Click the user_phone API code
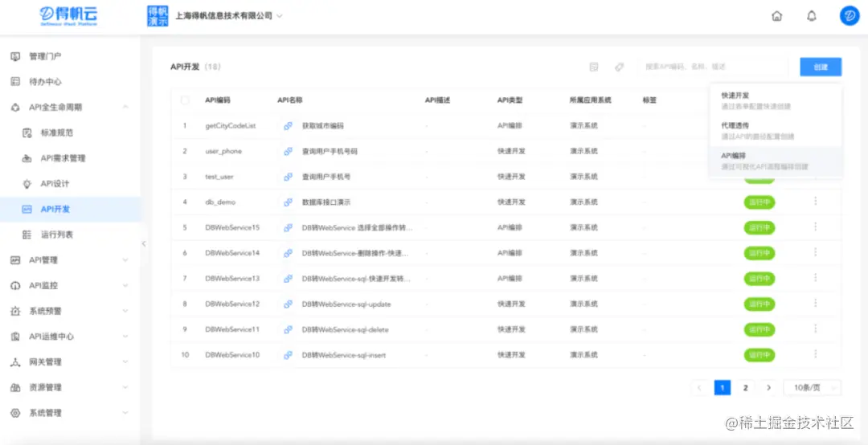 (x=223, y=151)
